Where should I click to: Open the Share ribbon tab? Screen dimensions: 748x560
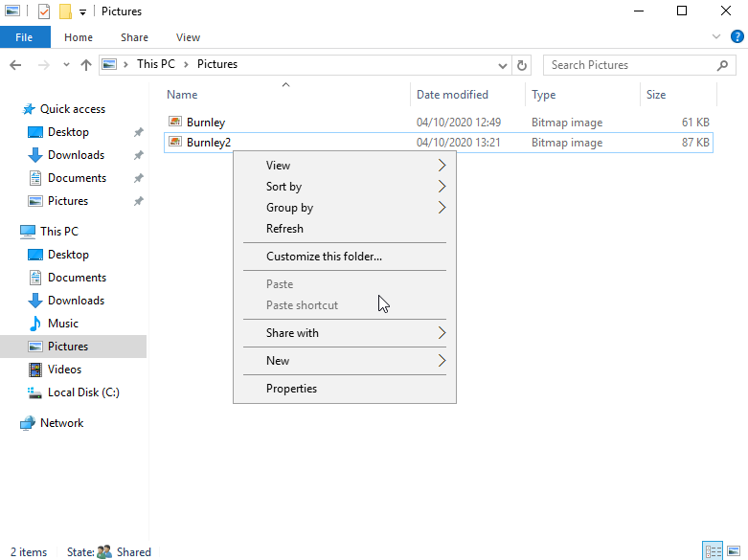coord(134,37)
